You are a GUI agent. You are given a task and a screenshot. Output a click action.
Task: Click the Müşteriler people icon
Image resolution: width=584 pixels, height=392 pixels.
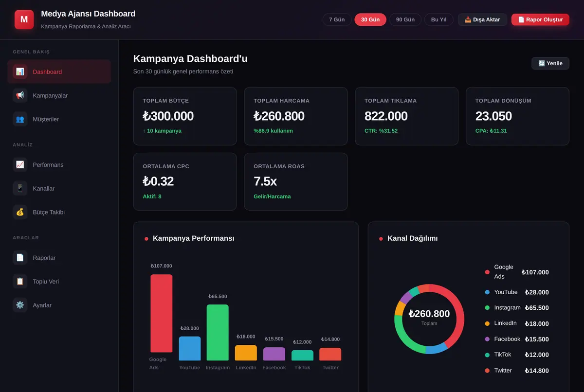(x=20, y=119)
